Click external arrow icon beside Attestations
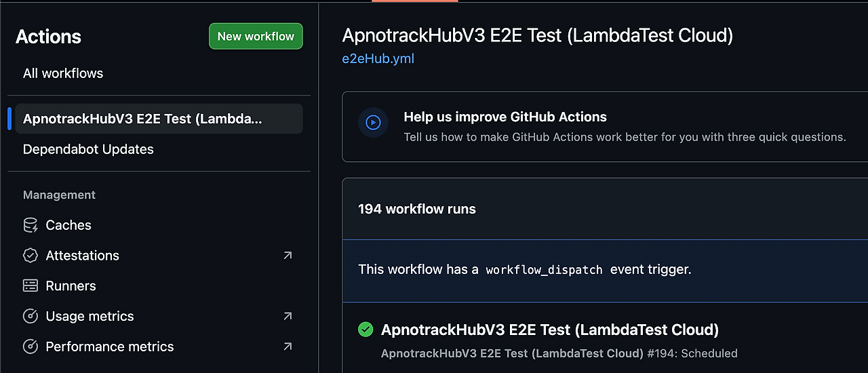The image size is (868, 373). tap(288, 256)
